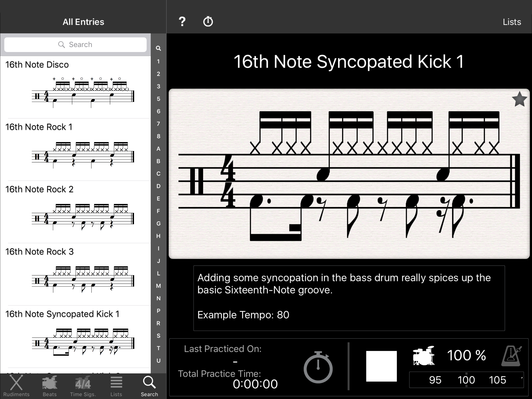Tap the drum kit volume icon
The height and width of the screenshot is (399, 532).
[424, 356]
